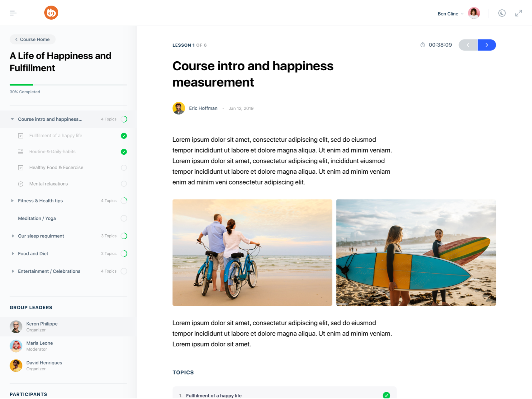Click Ben Cline's profile avatar
The image size is (532, 399).
click(x=474, y=13)
